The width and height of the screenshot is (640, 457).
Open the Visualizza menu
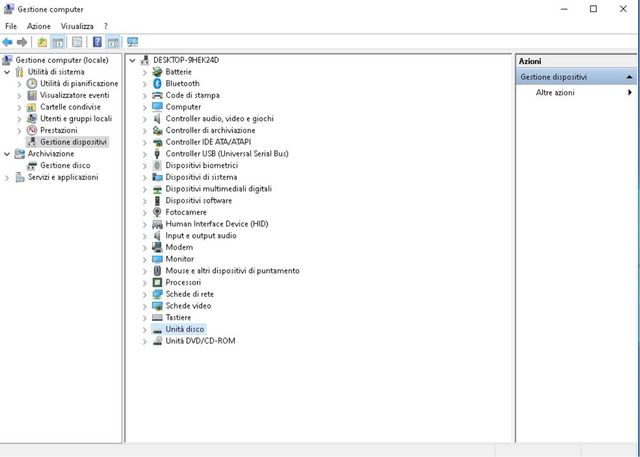77,26
